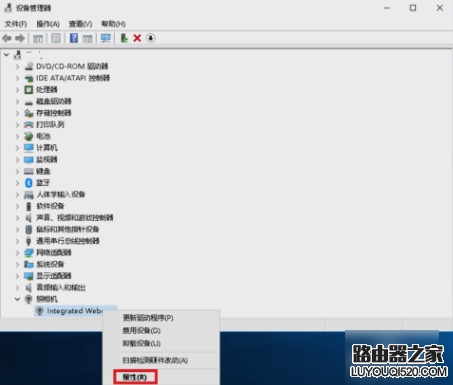
Task: Click the disable device down-arrow icon
Action: point(151,38)
